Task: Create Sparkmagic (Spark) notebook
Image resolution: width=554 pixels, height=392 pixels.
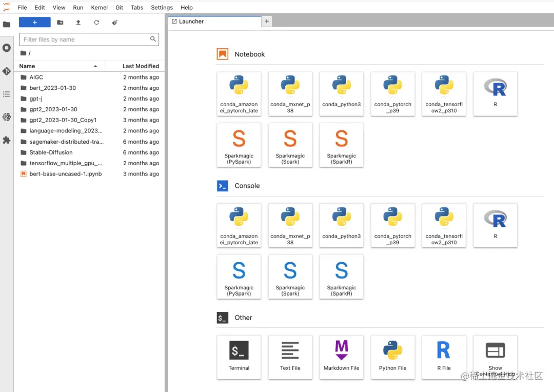Action: 290,145
